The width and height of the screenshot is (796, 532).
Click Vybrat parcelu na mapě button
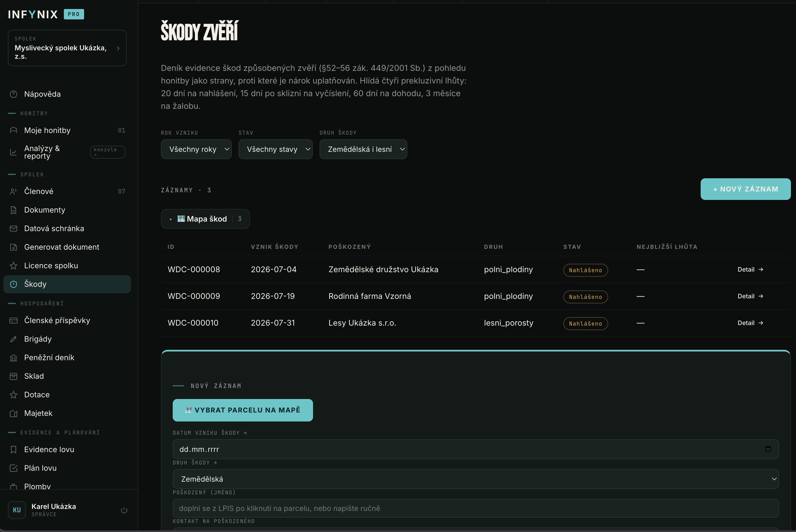(243, 410)
